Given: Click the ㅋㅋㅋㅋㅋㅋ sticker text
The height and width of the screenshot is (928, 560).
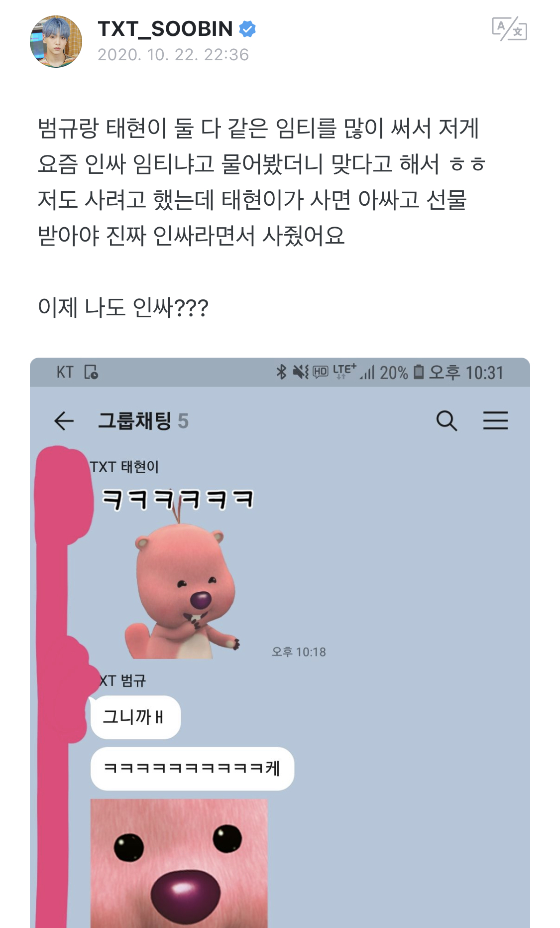Looking at the screenshot, I should pyautogui.click(x=178, y=499).
